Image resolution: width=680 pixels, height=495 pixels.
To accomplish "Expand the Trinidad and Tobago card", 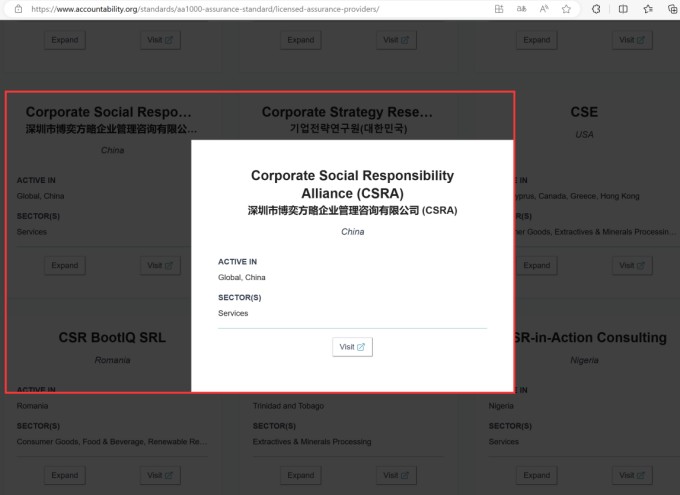I will (x=301, y=475).
